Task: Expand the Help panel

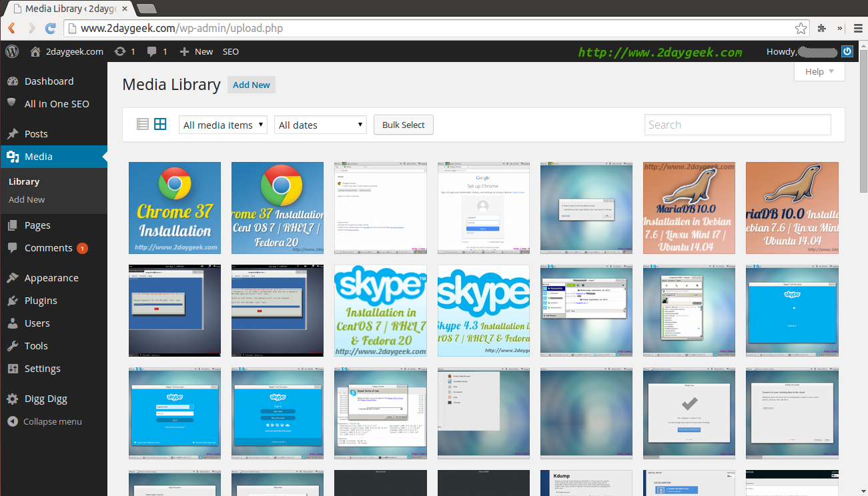Action: (819, 71)
